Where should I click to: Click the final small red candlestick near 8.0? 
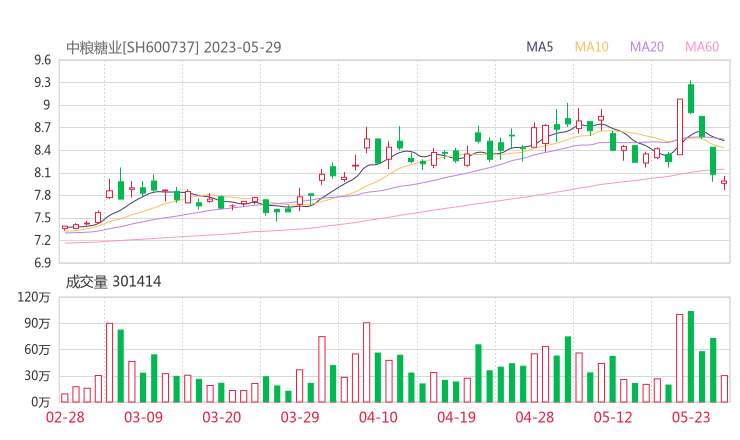724,182
